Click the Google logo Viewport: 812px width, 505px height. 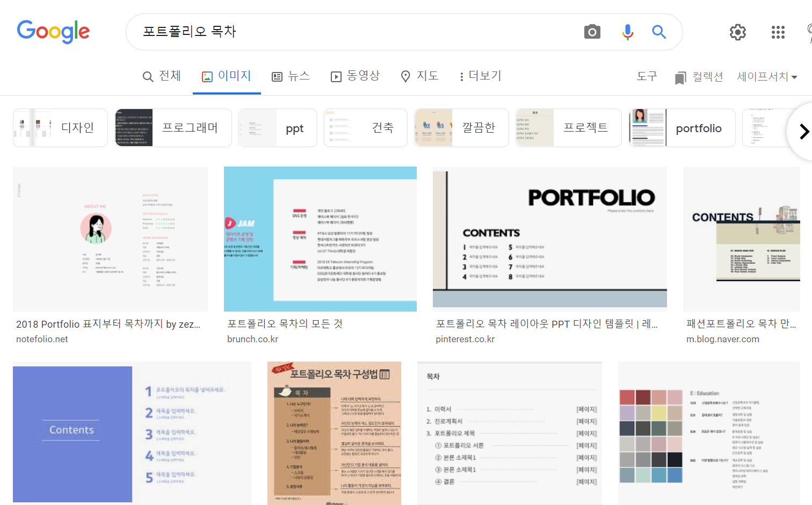(x=53, y=32)
